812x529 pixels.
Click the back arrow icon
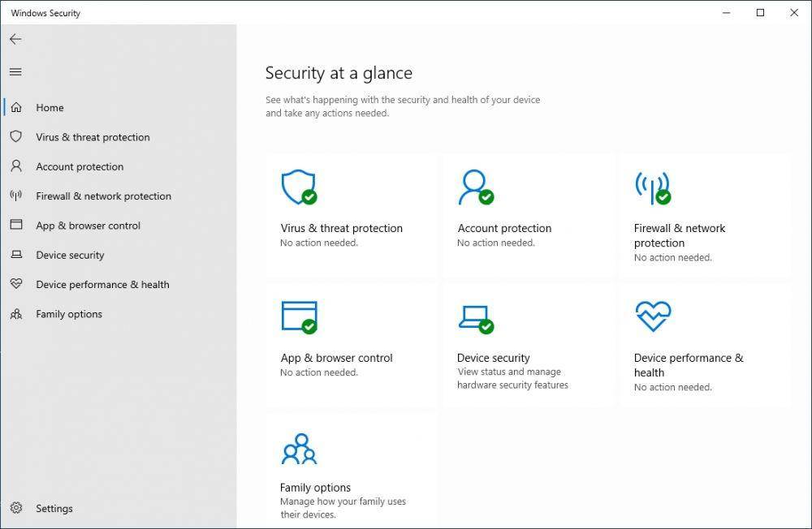[15, 39]
